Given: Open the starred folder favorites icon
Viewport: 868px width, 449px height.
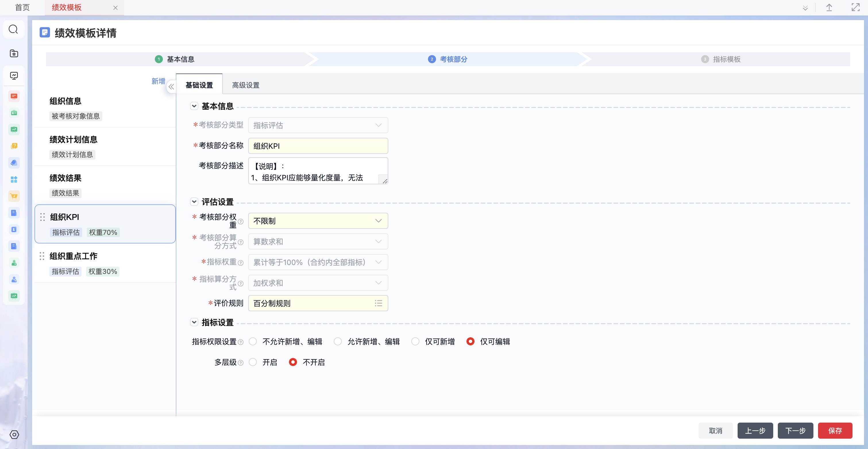Looking at the screenshot, I should 14,53.
